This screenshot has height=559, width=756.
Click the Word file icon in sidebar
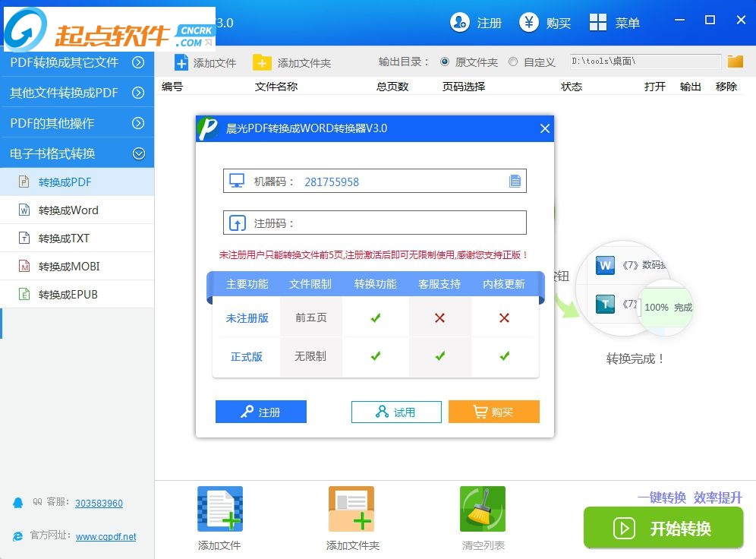24,210
